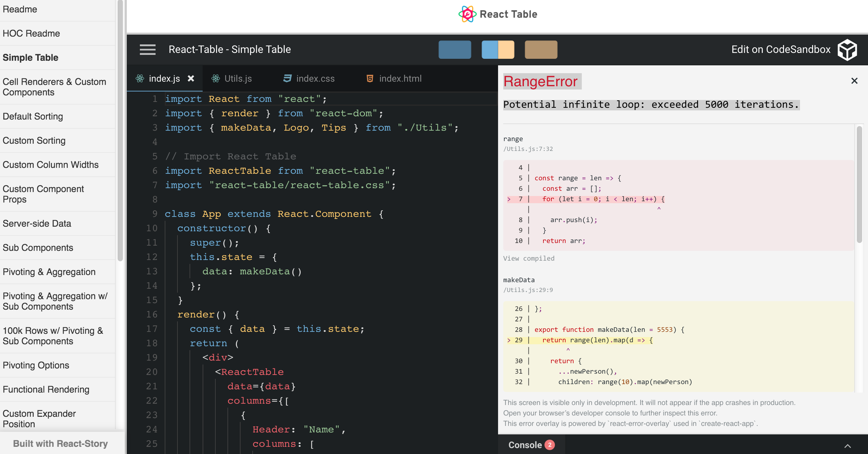Open the hamburger menu

pos(148,50)
